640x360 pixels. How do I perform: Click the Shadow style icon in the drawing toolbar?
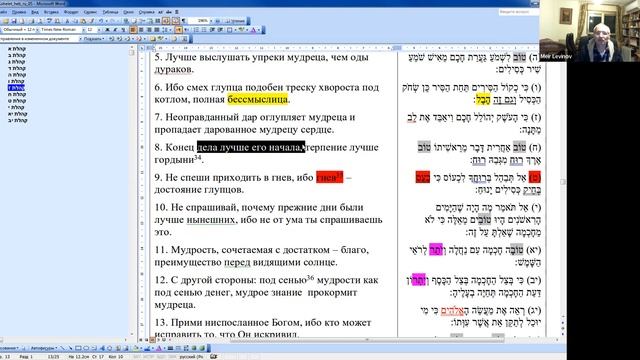[194, 348]
